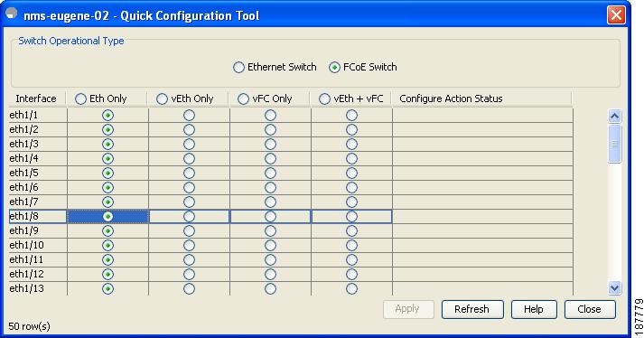Select the Ethernet Switch radio button
644x338 pixels.
pos(238,67)
